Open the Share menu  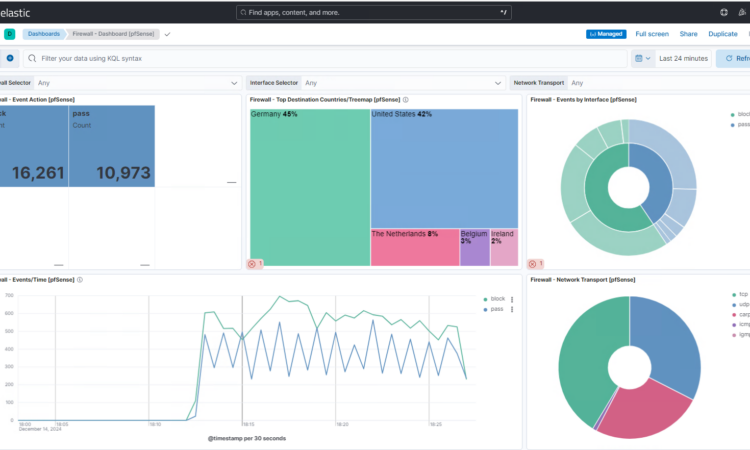[x=688, y=34]
